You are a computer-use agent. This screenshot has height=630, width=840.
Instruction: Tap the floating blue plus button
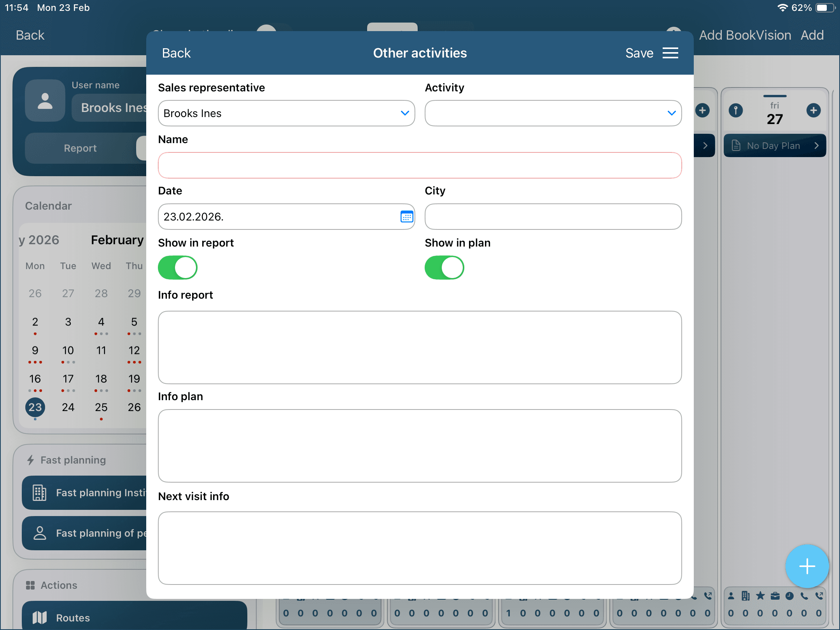tap(807, 566)
